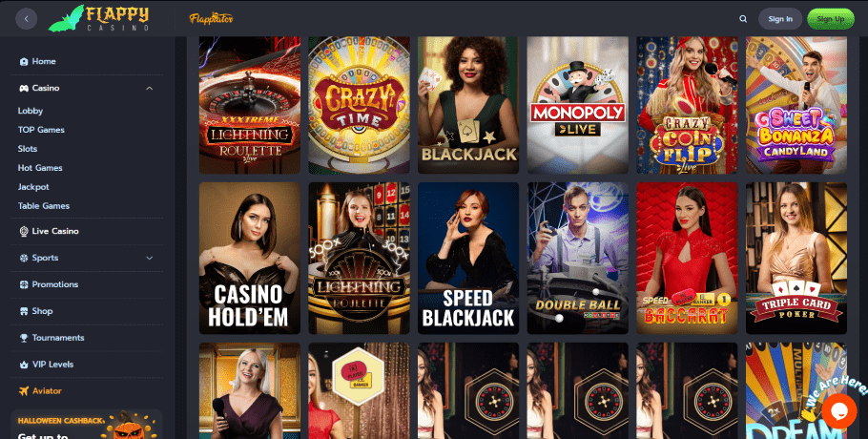This screenshot has width=868, height=439.
Task: Select Table Games in sidebar
Action: 44,206
